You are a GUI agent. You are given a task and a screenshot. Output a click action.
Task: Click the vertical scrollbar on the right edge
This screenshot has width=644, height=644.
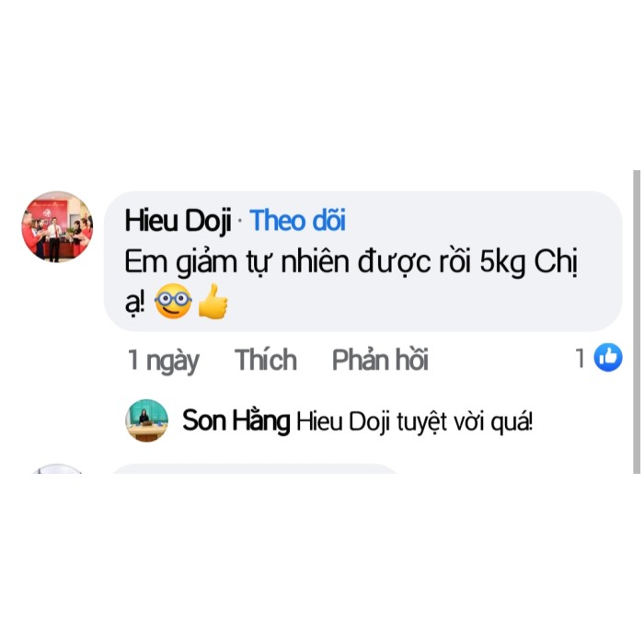[x=637, y=322]
